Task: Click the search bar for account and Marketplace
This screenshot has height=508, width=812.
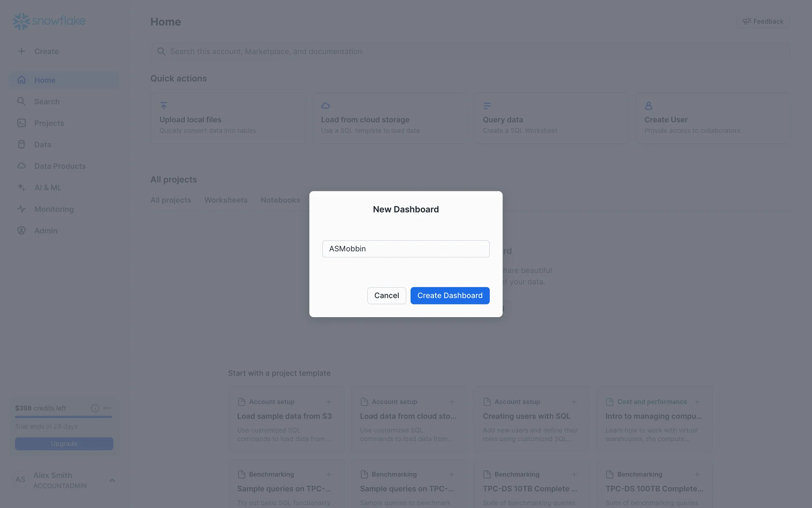Action: click(x=469, y=52)
